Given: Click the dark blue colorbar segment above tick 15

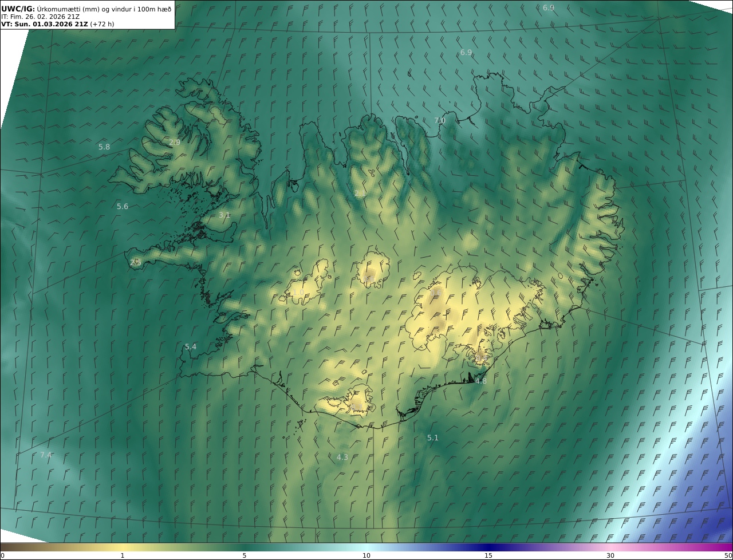Looking at the screenshot, I should coord(488,547).
